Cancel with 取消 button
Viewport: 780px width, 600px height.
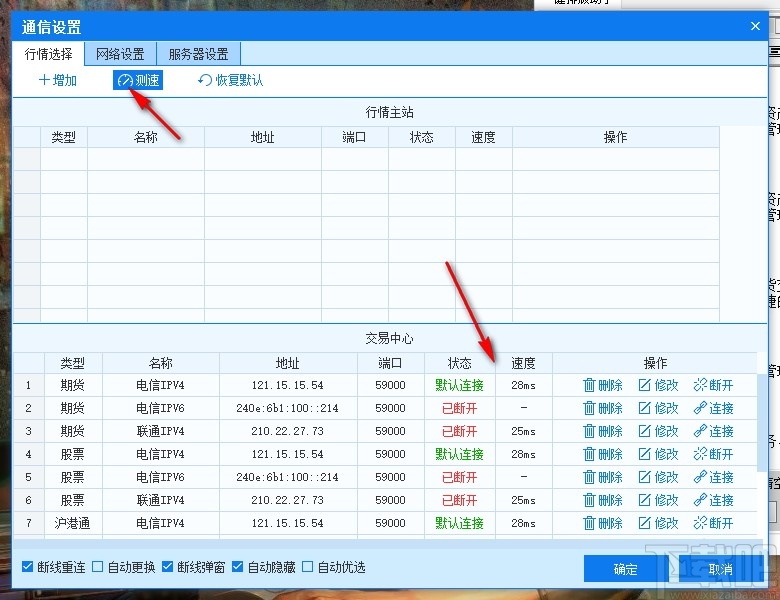[720, 569]
